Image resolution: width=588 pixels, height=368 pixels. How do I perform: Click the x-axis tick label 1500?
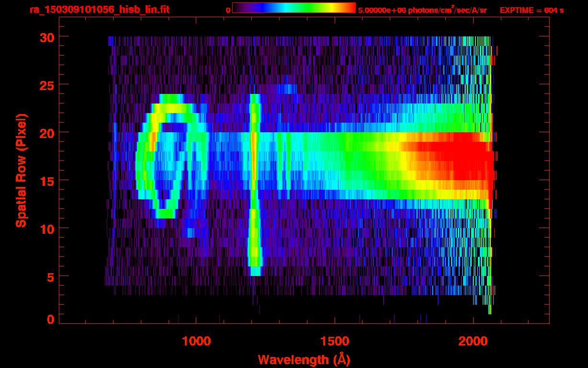tap(335, 341)
